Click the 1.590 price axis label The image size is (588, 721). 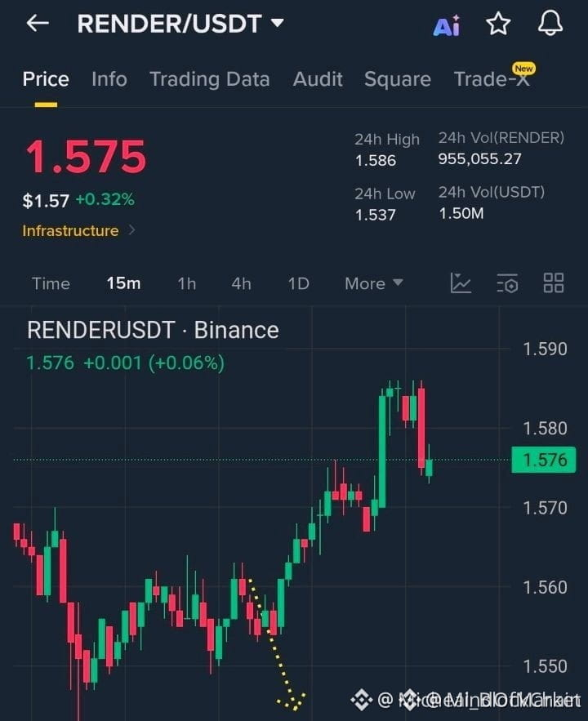click(x=546, y=349)
